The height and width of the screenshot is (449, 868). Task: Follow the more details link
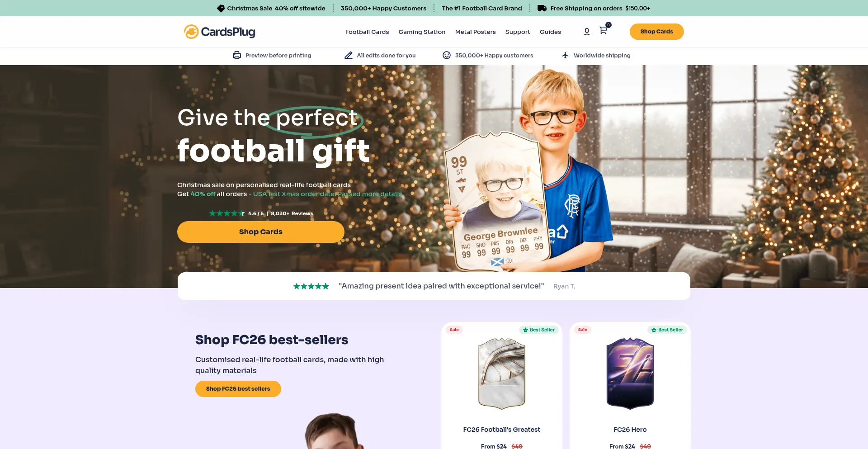[382, 194]
